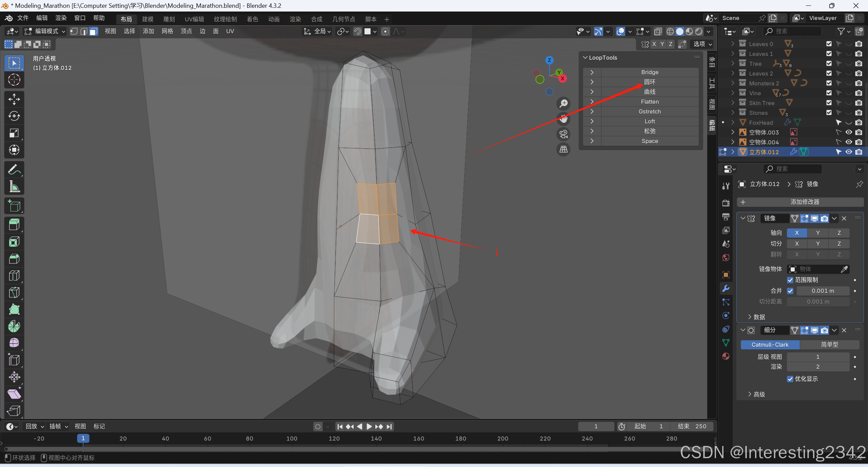Screen dimensions: 868x467
Task: Select the Loop Cut tool
Action: coord(14,276)
